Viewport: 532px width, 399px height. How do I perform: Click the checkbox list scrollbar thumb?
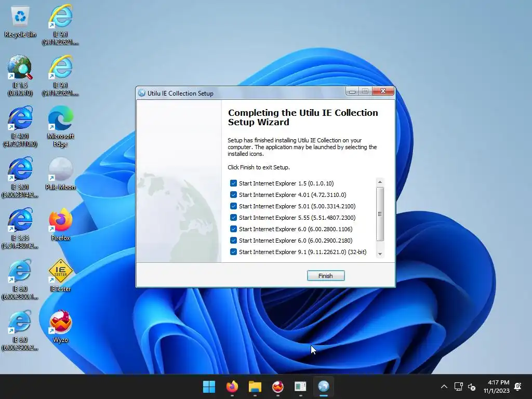click(x=380, y=214)
